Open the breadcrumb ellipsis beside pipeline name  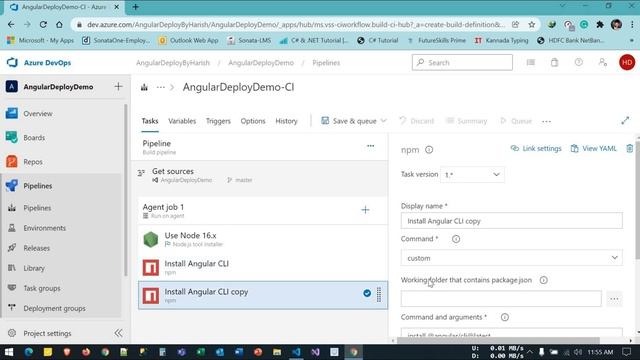pyautogui.click(x=160, y=87)
